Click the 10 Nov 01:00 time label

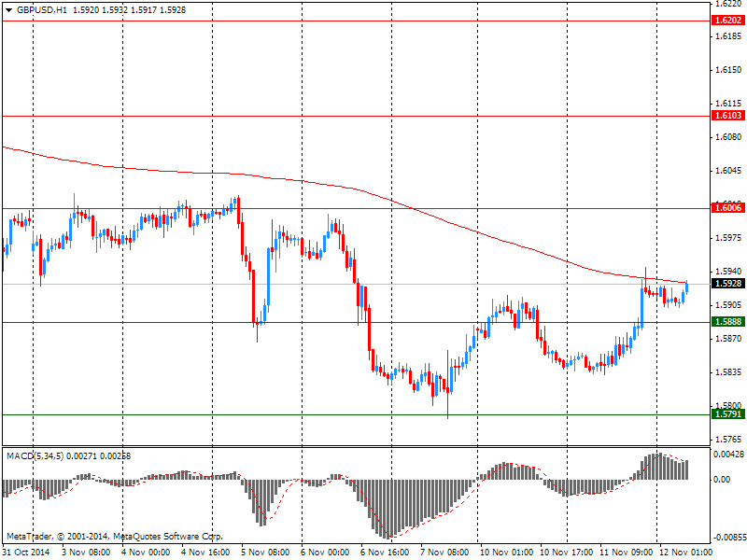pyautogui.click(x=506, y=552)
